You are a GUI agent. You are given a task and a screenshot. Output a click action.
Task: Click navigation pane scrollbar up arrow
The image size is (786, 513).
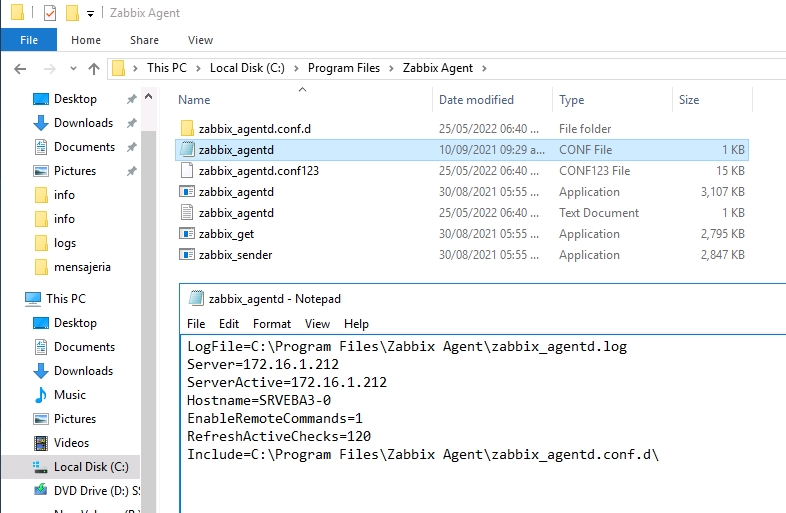tap(148, 96)
